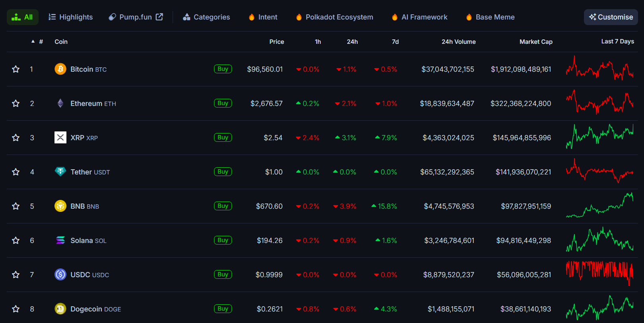Click the USDC Buy button
The image size is (644, 323).
[223, 274]
